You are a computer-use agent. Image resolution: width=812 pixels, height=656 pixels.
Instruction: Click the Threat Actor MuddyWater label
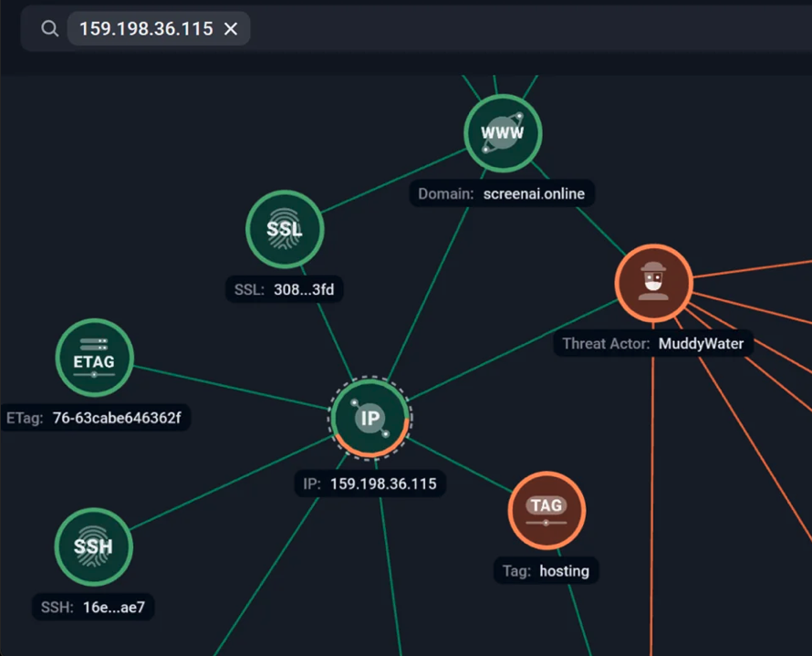click(x=652, y=344)
